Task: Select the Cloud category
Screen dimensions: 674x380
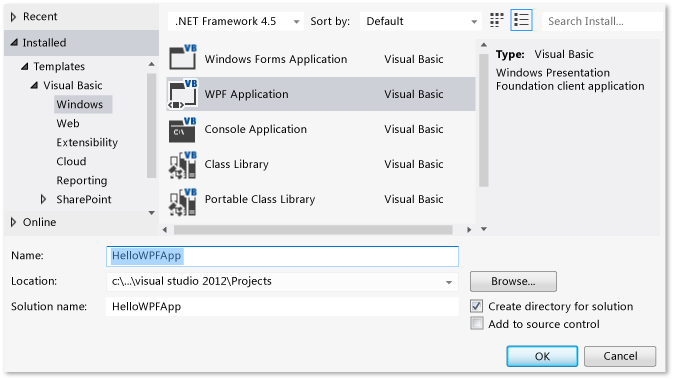Action: [x=71, y=161]
